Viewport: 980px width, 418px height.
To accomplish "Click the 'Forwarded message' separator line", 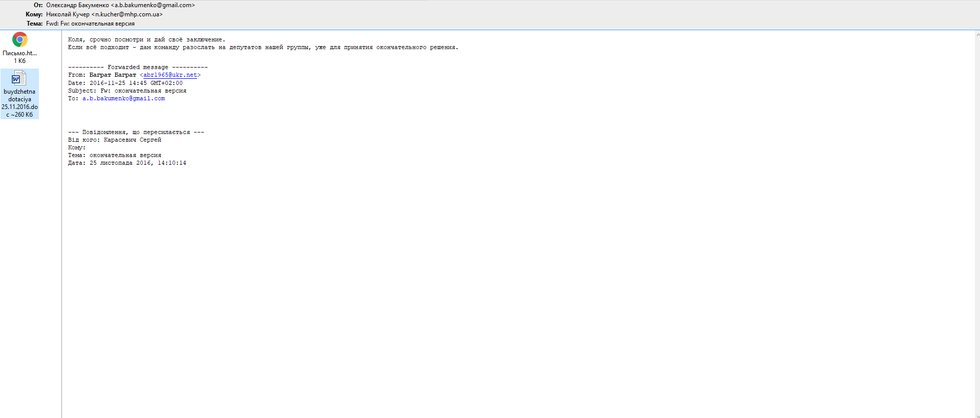I will [138, 68].
